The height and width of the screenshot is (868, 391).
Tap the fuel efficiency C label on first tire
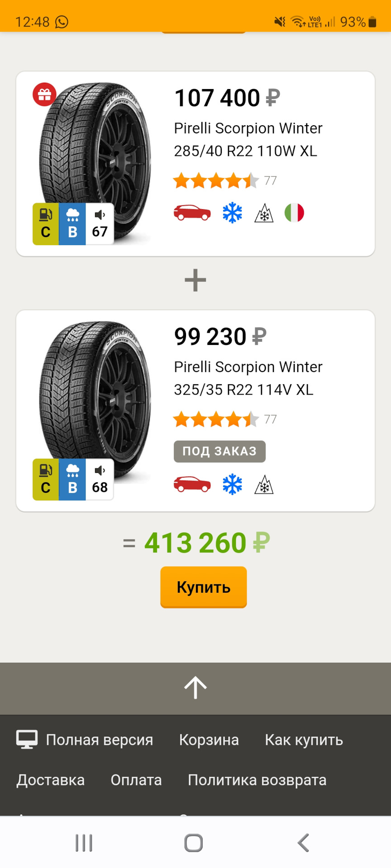[x=46, y=224]
